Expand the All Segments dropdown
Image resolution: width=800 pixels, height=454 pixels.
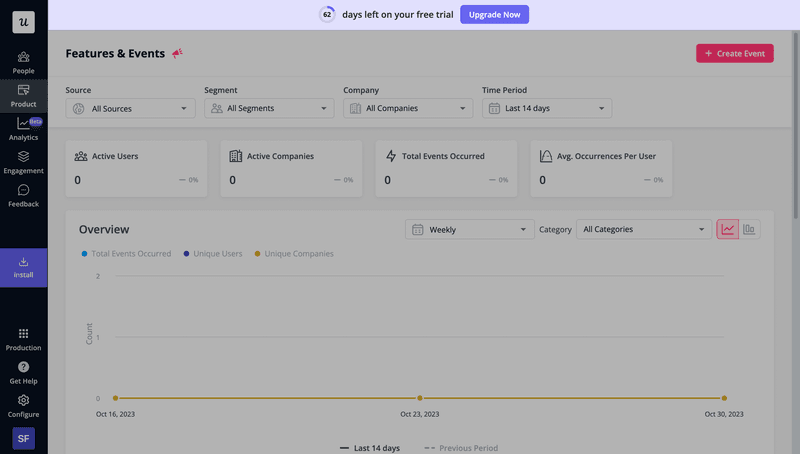coord(269,108)
